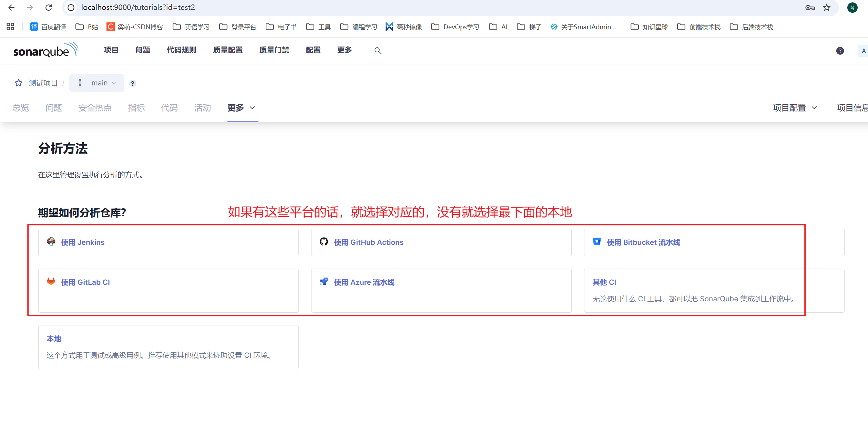Choose 使用 Bitbucket 流水线 method
The image size is (868, 437).
point(714,242)
